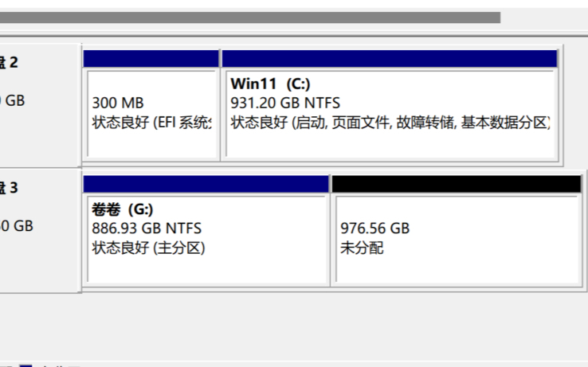This screenshot has height=367, width=588.
Task: Click the 886.93 GB NTFS size text
Action: pos(147,228)
